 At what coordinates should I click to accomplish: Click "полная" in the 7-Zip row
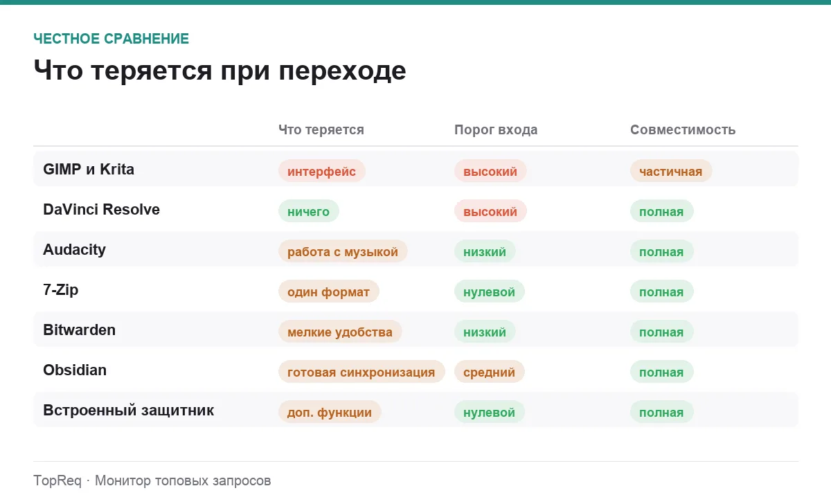(661, 291)
